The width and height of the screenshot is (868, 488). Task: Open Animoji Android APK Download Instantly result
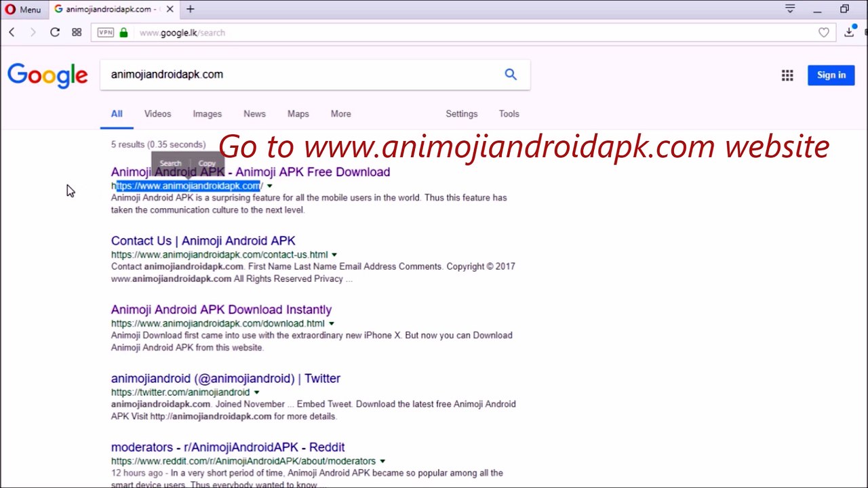[x=221, y=310]
